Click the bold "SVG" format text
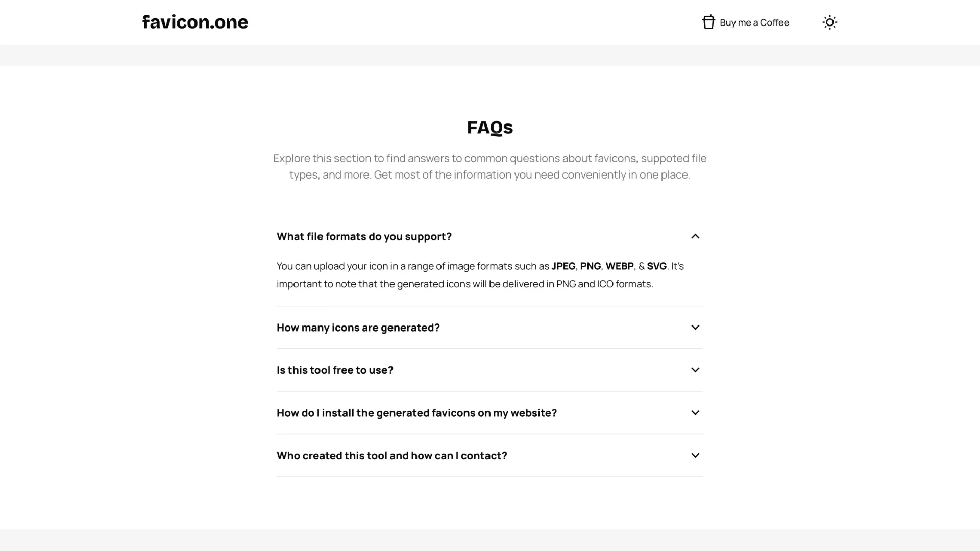Viewport: 980px width, 551px height. (x=656, y=266)
